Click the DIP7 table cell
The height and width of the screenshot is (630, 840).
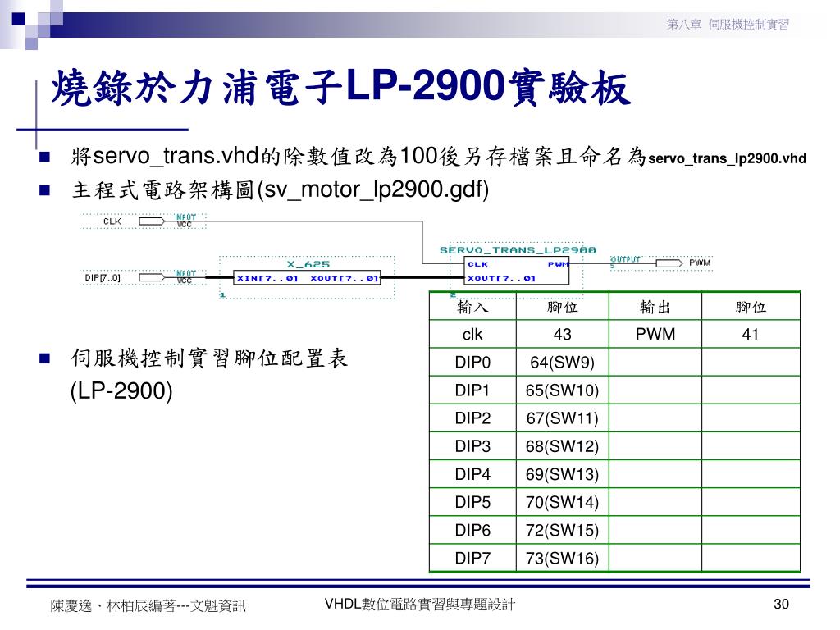[x=472, y=558]
